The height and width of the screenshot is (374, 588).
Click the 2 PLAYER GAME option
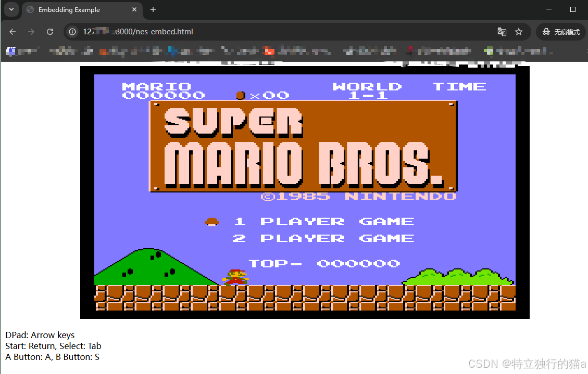point(323,238)
